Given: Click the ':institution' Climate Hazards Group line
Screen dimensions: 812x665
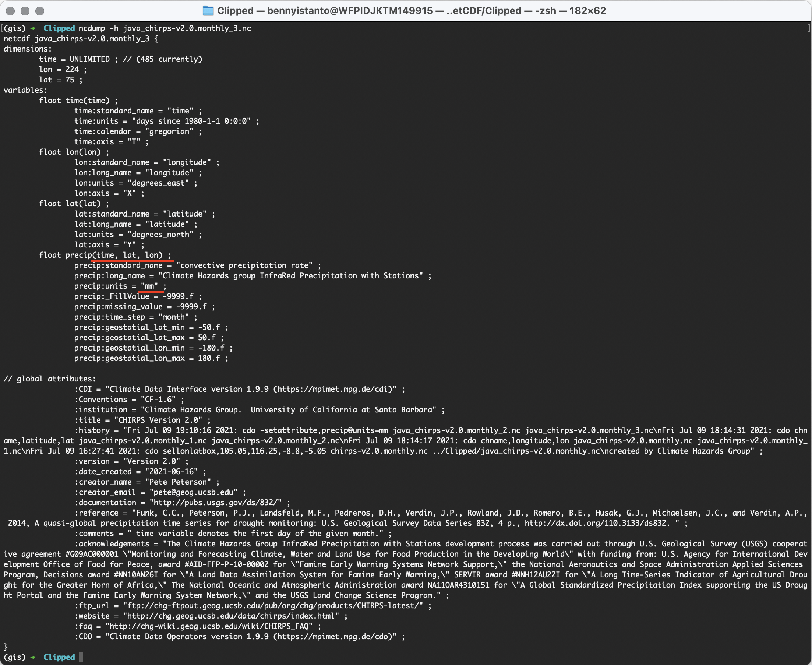Looking at the screenshot, I should pos(260,410).
